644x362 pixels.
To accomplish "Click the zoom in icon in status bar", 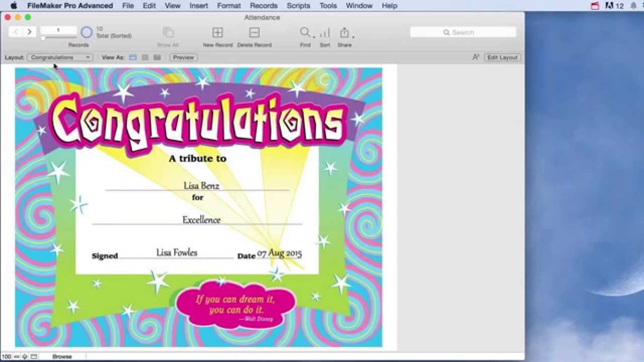I will pyautogui.click(x=25, y=356).
